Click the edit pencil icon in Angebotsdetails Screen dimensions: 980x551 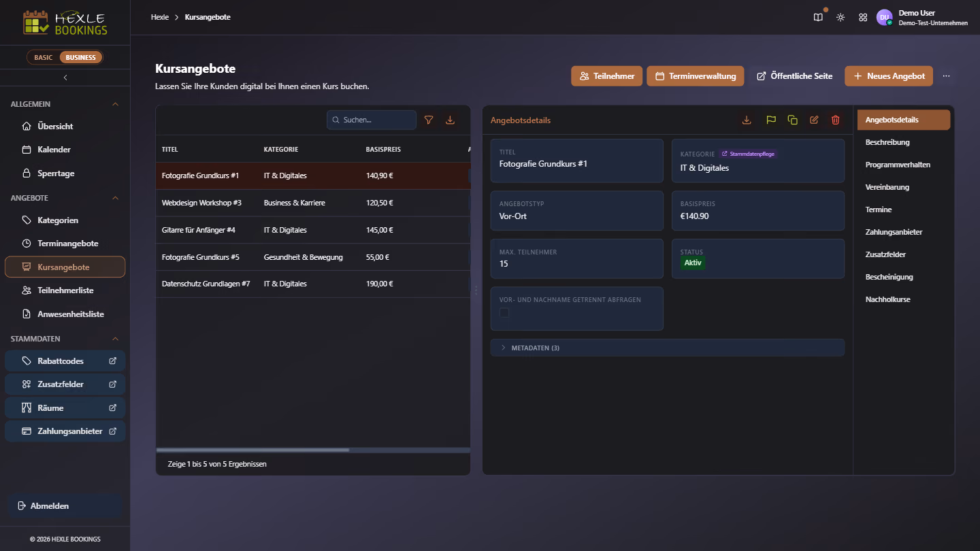(x=813, y=120)
